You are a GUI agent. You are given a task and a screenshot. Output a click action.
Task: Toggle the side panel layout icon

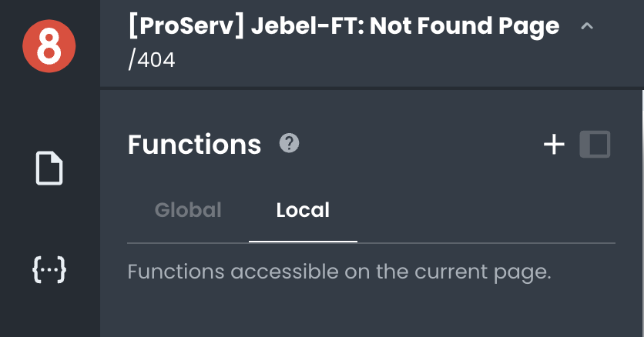pos(595,144)
